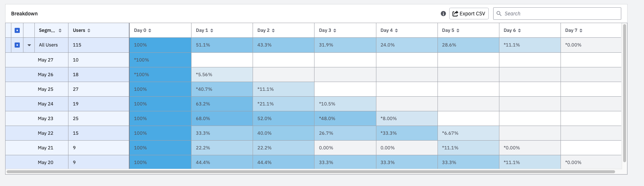The width and height of the screenshot is (644, 186).
Task: Click the Day 2 column header
Action: tap(263, 30)
